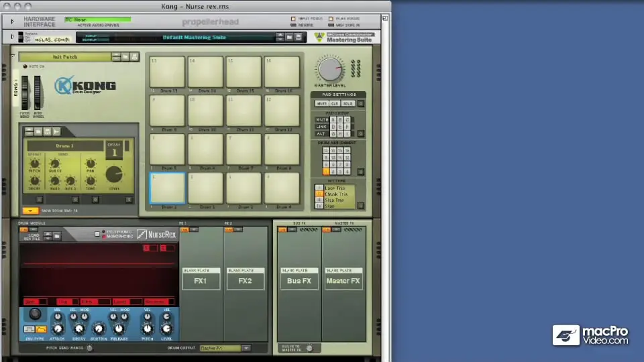Click the Mod Wheel
The width and height of the screenshot is (644, 362).
click(38, 93)
